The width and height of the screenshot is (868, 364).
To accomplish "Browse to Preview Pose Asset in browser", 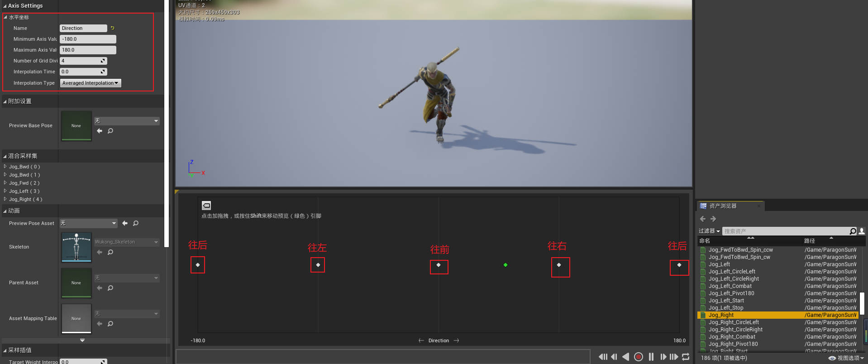I will (136, 223).
